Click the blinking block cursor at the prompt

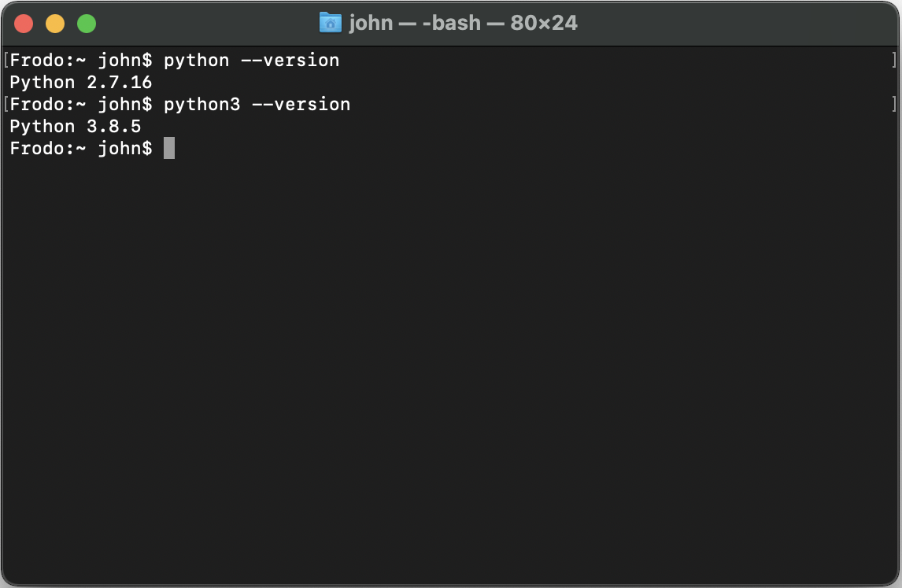click(x=169, y=148)
